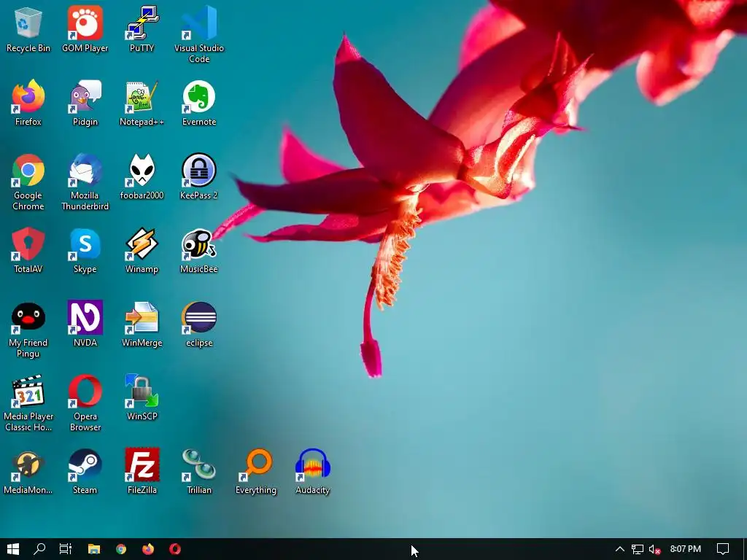Screen dimensions: 747x560
Task: Select the MusicBee desktop icon
Action: click(199, 250)
